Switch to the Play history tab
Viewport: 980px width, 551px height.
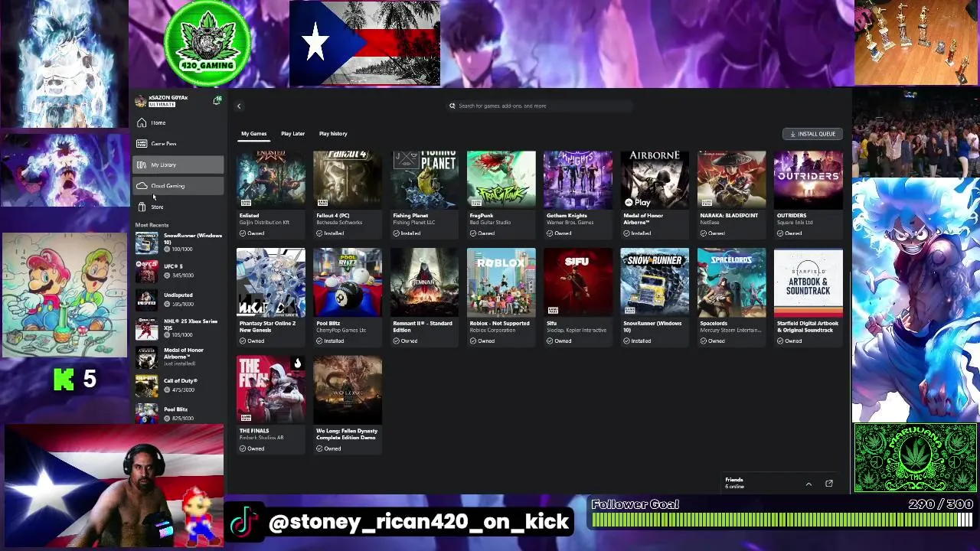coord(333,134)
